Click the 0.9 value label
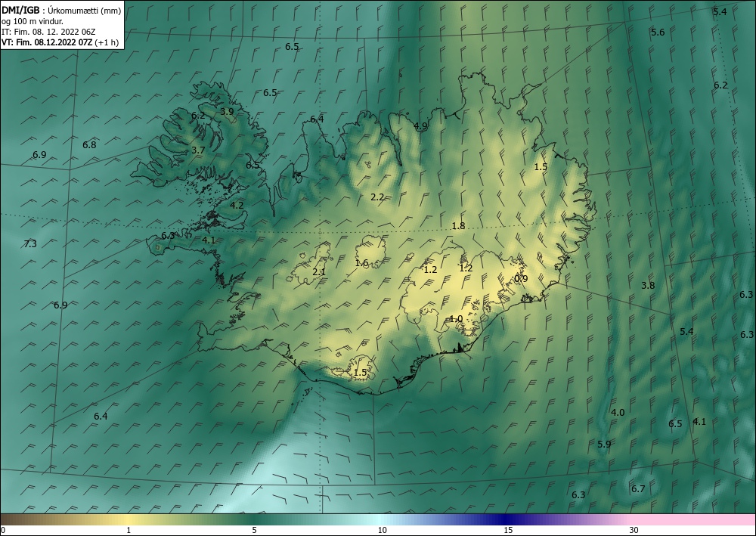Screen dimensions: 756x536 coord(521,279)
